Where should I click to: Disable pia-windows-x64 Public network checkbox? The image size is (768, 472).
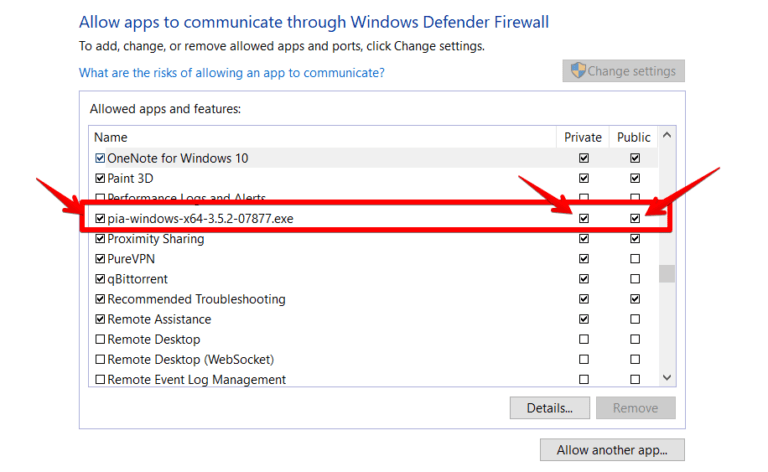pyautogui.click(x=634, y=219)
